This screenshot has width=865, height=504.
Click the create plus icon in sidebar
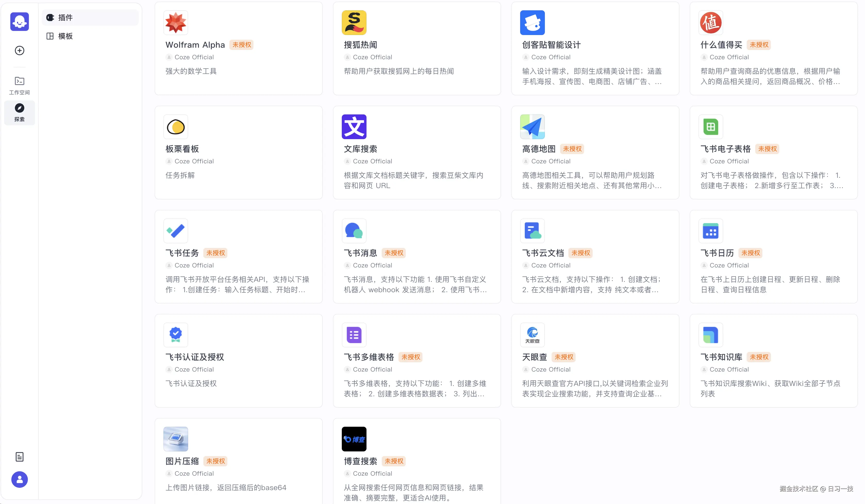[x=20, y=51]
